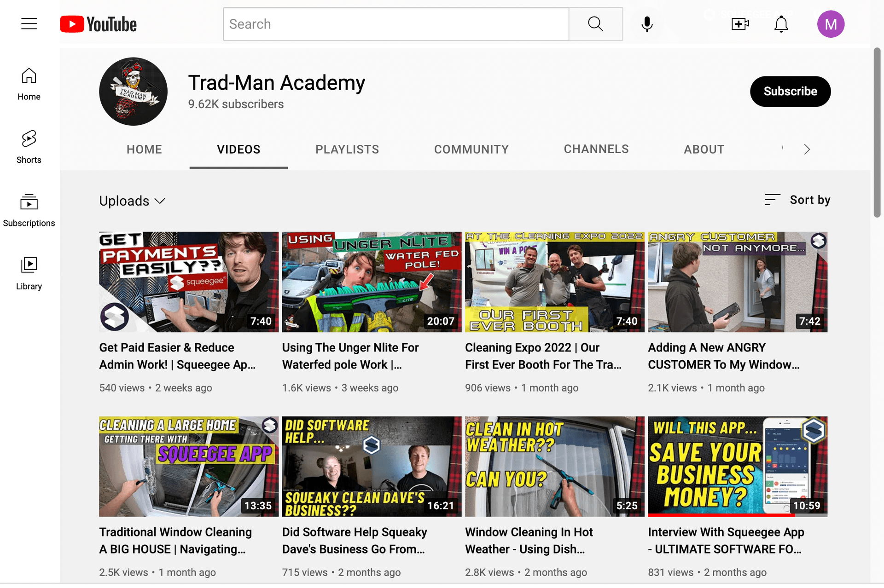This screenshot has height=588, width=884.
Task: Click title 'Did Software Help Squeaky Dave's Business'
Action: (x=355, y=541)
